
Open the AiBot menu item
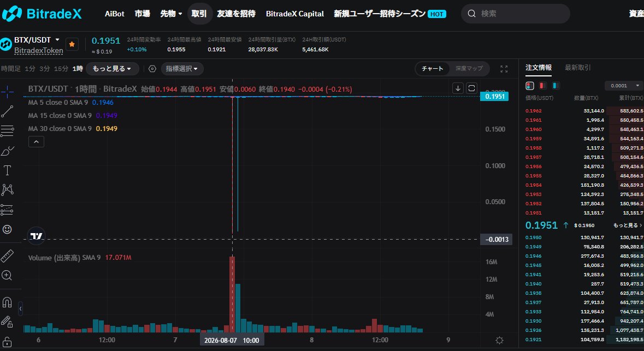(114, 14)
